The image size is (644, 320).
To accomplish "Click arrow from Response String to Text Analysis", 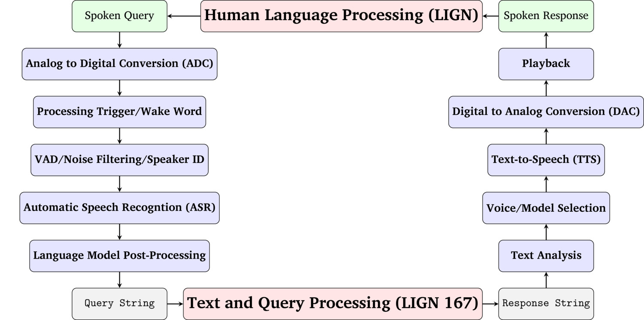I will [x=546, y=280].
